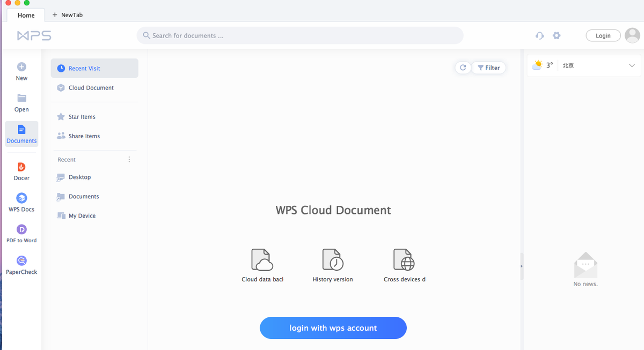The height and width of the screenshot is (350, 644).
Task: Click the No news. text
Action: [586, 284]
